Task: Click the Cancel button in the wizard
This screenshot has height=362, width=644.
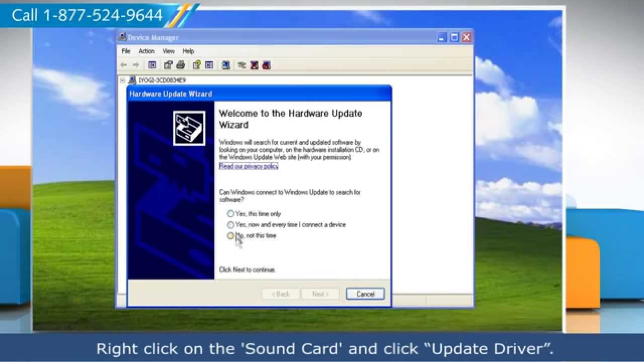Action: [365, 294]
